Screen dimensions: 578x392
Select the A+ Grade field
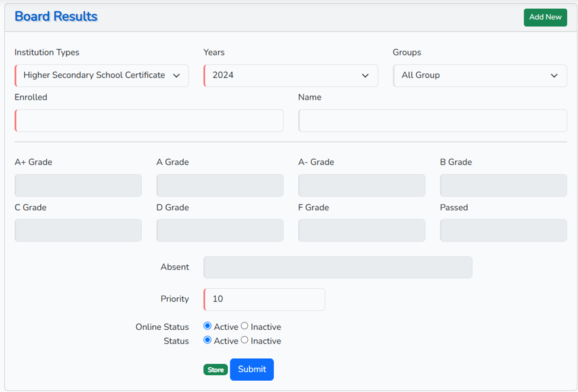point(78,185)
